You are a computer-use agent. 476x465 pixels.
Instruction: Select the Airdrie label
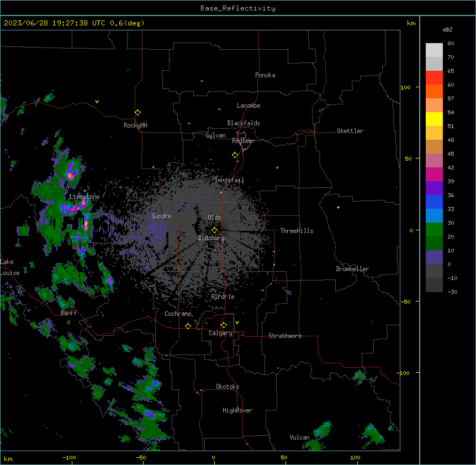coord(223,297)
